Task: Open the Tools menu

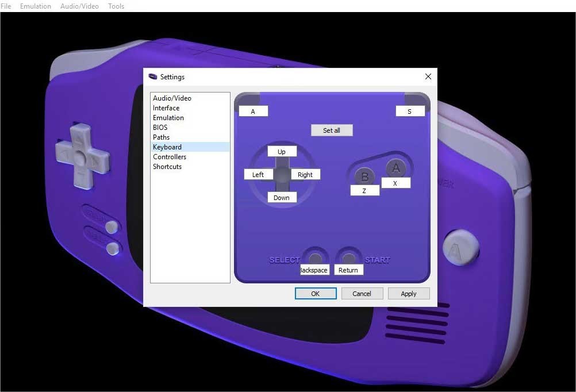Action: pyautogui.click(x=116, y=6)
